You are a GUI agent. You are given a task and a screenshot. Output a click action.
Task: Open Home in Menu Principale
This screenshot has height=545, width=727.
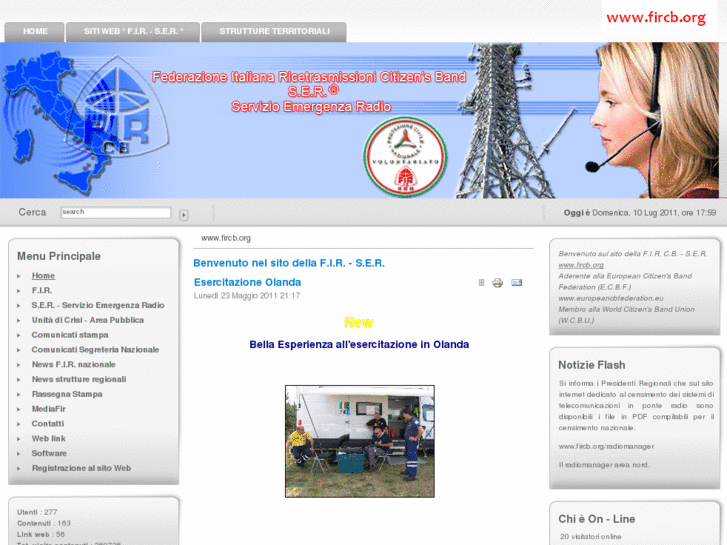click(44, 276)
